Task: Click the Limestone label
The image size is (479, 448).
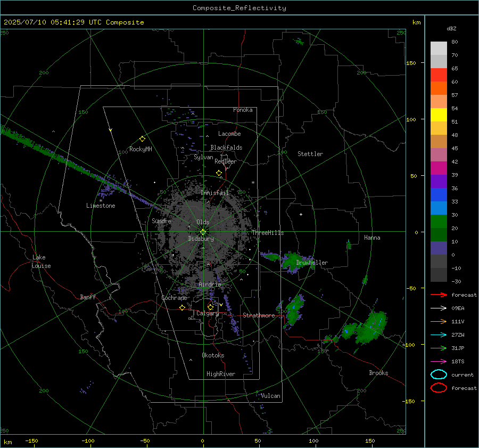Action: pos(101,206)
